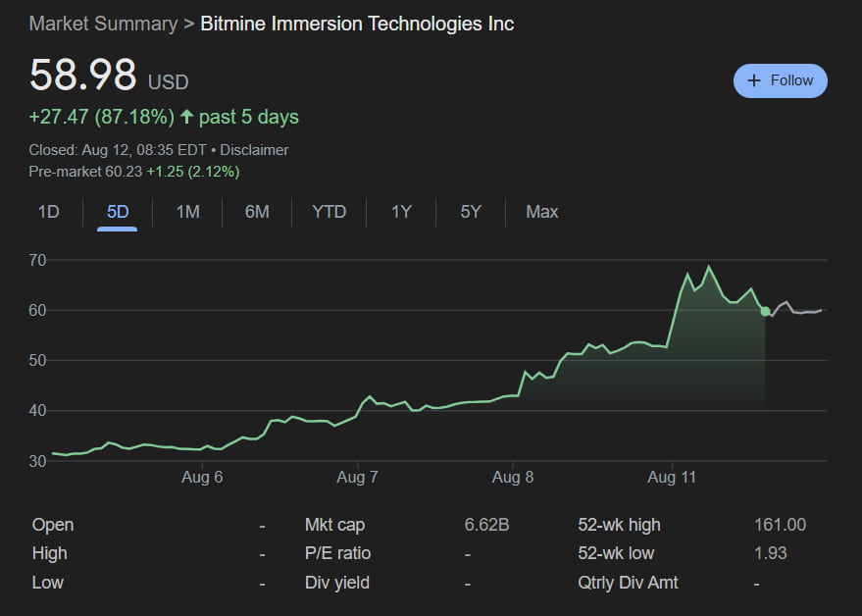The image size is (862, 616).
Task: Click the 'Closed: Aug 12, 08:35 EDT' text
Action: 118,150
